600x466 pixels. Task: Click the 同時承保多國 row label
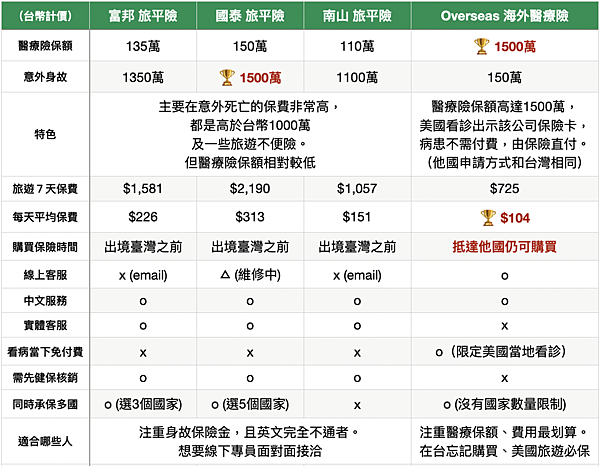45,404
